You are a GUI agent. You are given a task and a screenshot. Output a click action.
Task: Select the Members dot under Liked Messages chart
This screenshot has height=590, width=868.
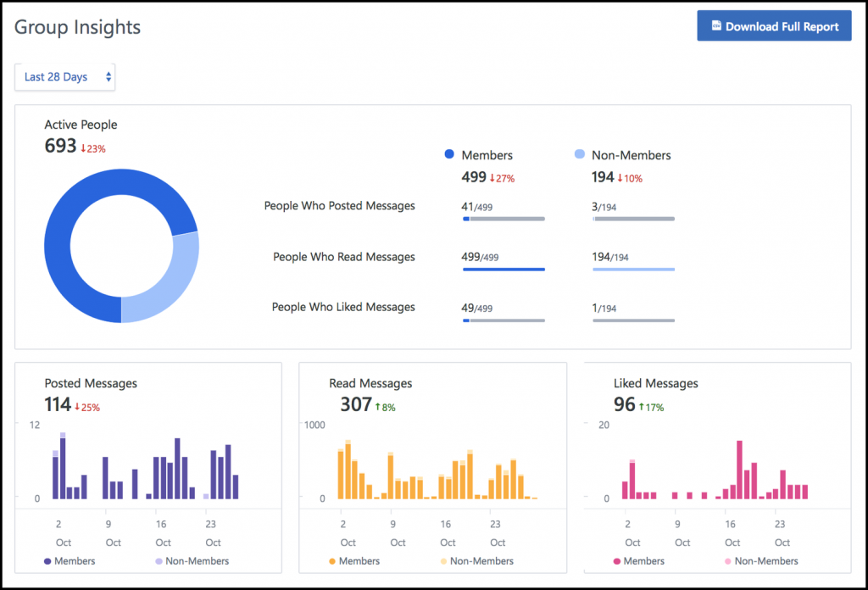click(617, 561)
